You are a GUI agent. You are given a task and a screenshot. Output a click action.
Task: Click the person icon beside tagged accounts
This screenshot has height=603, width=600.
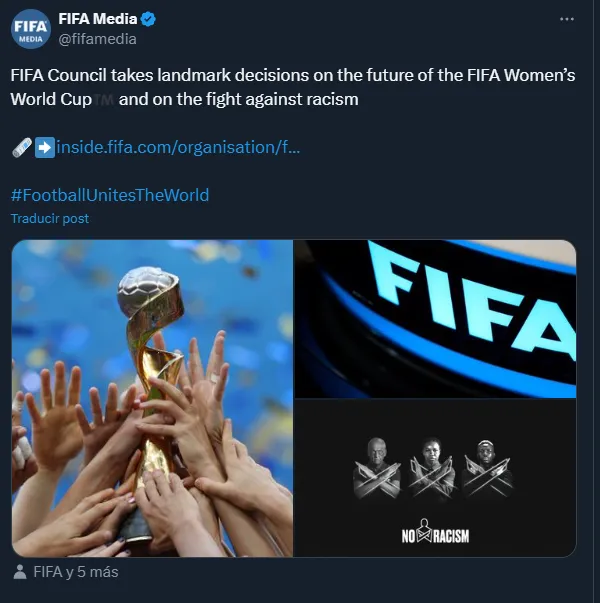(x=20, y=573)
